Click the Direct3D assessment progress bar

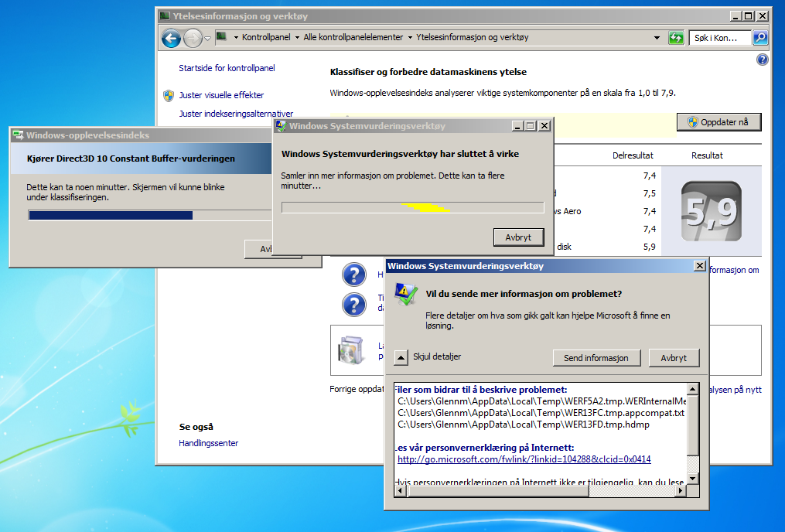point(150,215)
